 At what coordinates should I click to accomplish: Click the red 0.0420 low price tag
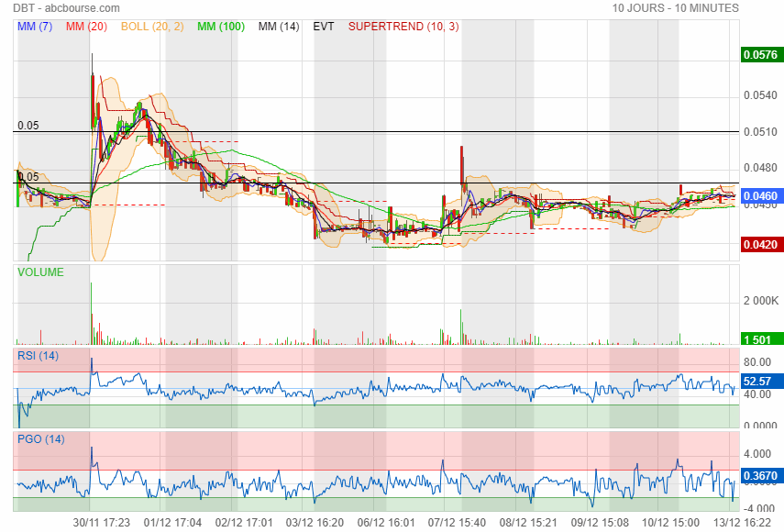762,245
